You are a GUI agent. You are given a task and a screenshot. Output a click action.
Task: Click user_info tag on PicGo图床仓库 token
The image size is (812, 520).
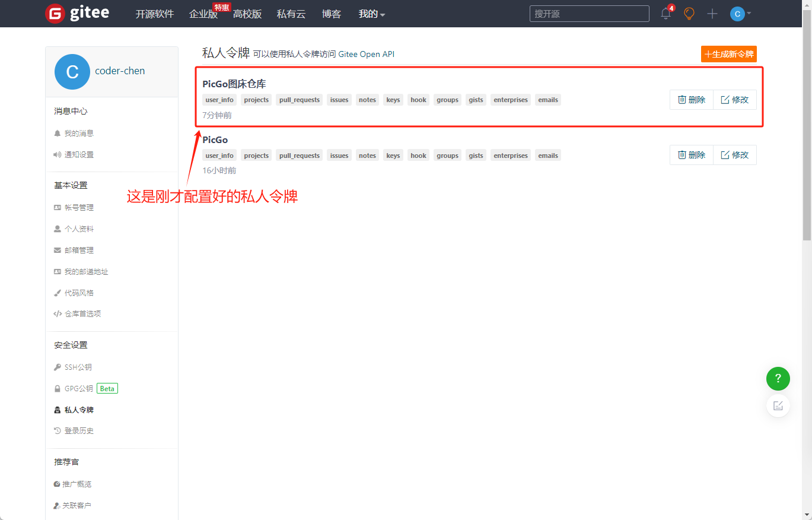click(x=219, y=100)
